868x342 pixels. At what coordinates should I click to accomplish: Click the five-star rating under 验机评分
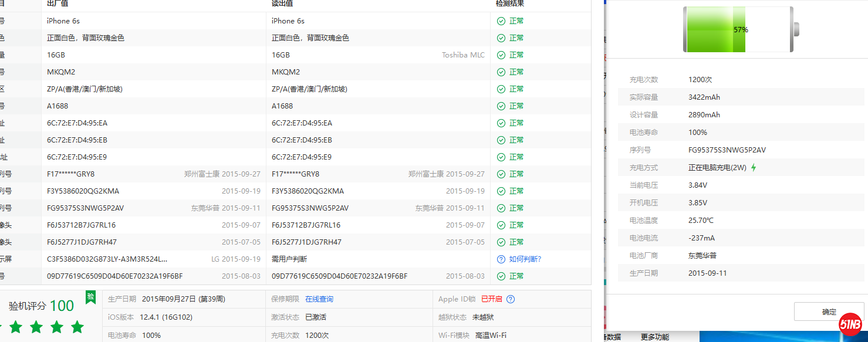(x=44, y=327)
